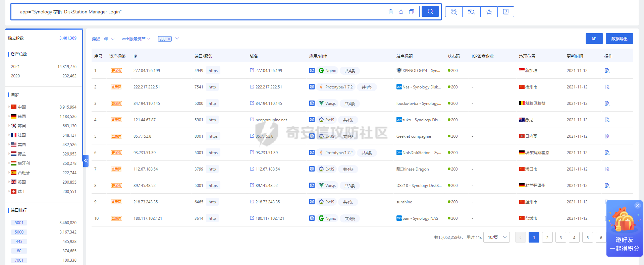Open ICO icon search tool
The image size is (644, 265).
pyautogui.click(x=454, y=12)
